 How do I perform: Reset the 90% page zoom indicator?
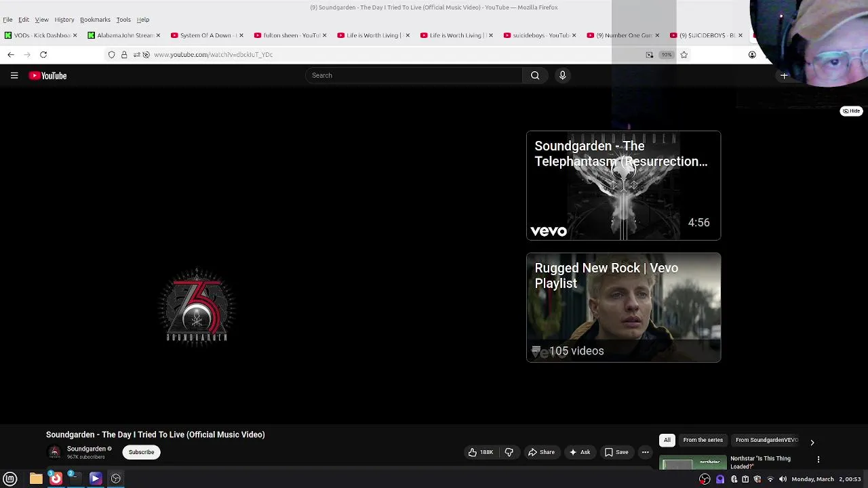pyautogui.click(x=667, y=55)
